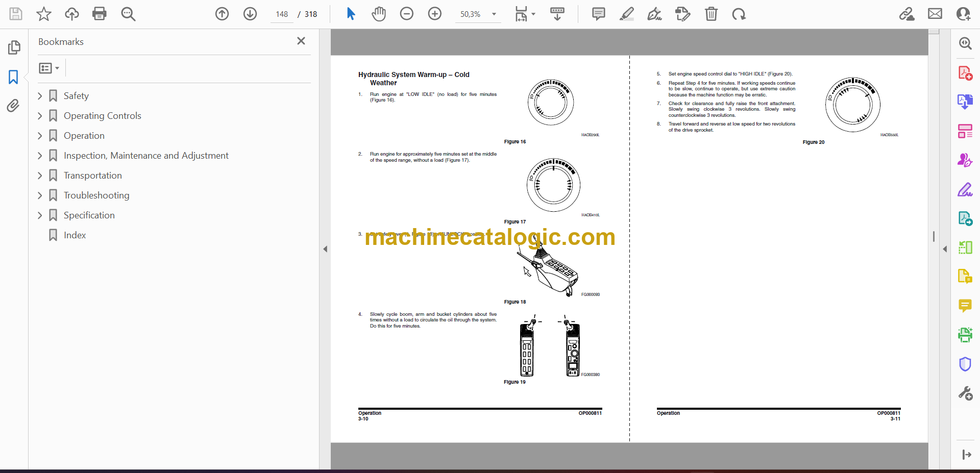Open the Specification bookmark entry
The image size is (980, 473).
coord(89,215)
